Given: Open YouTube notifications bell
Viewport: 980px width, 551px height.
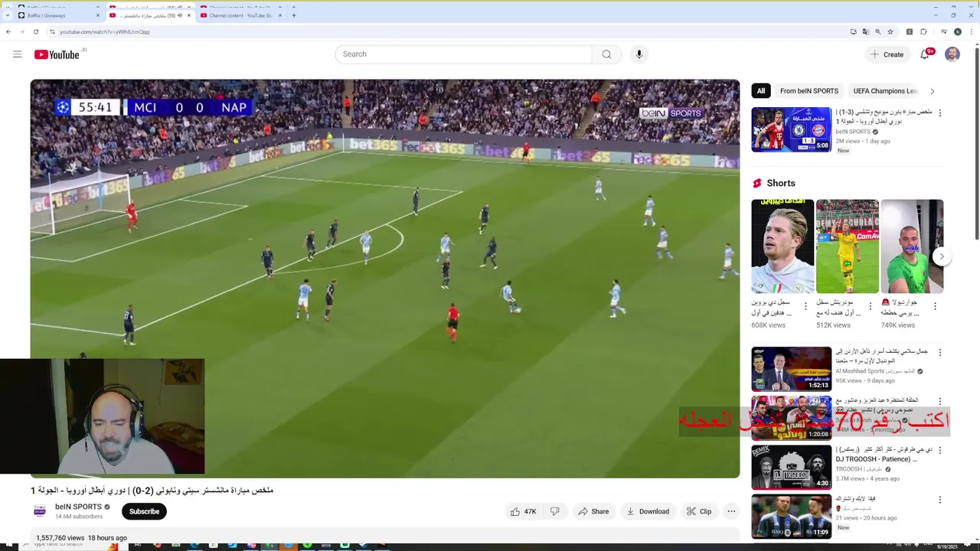Looking at the screenshot, I should [x=925, y=54].
